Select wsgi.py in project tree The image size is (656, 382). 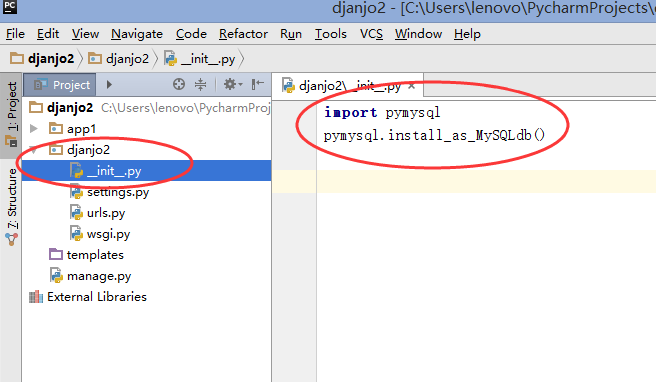click(x=108, y=234)
